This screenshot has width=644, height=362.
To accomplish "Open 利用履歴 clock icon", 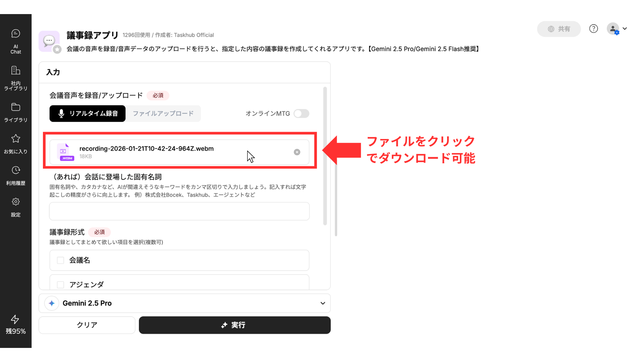I will coord(16,170).
